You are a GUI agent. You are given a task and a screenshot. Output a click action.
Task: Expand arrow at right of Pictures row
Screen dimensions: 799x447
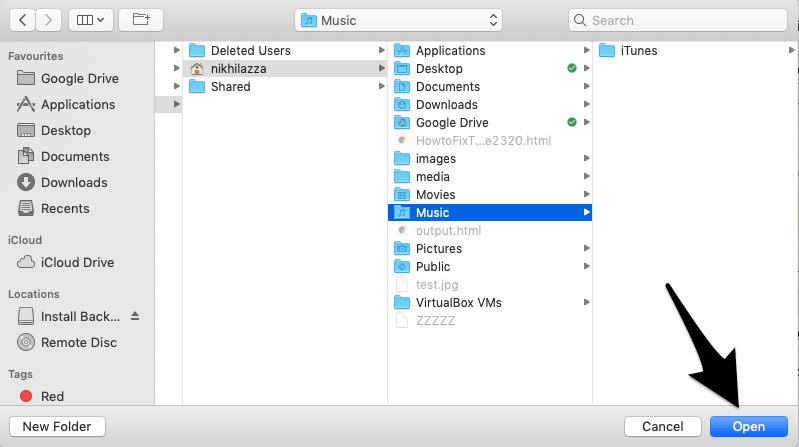(587, 248)
